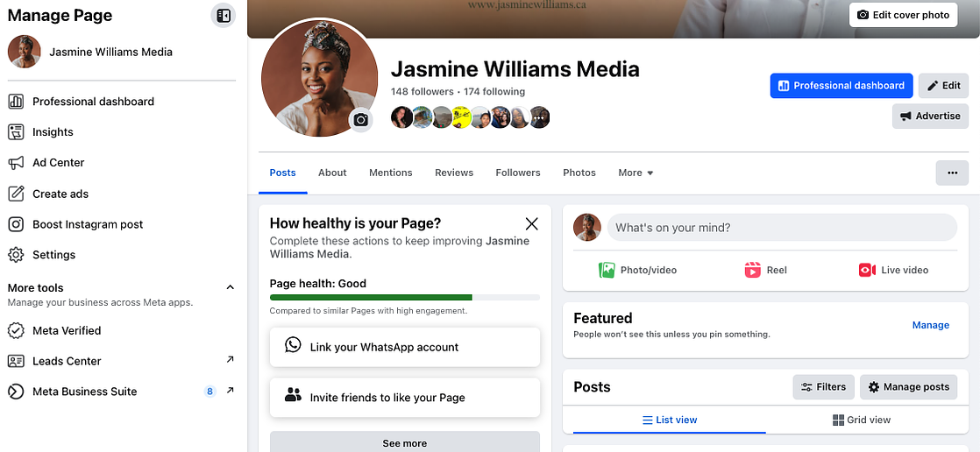Screen dimensions: 980x452
Task: Click the large profile picture
Action: (x=319, y=78)
